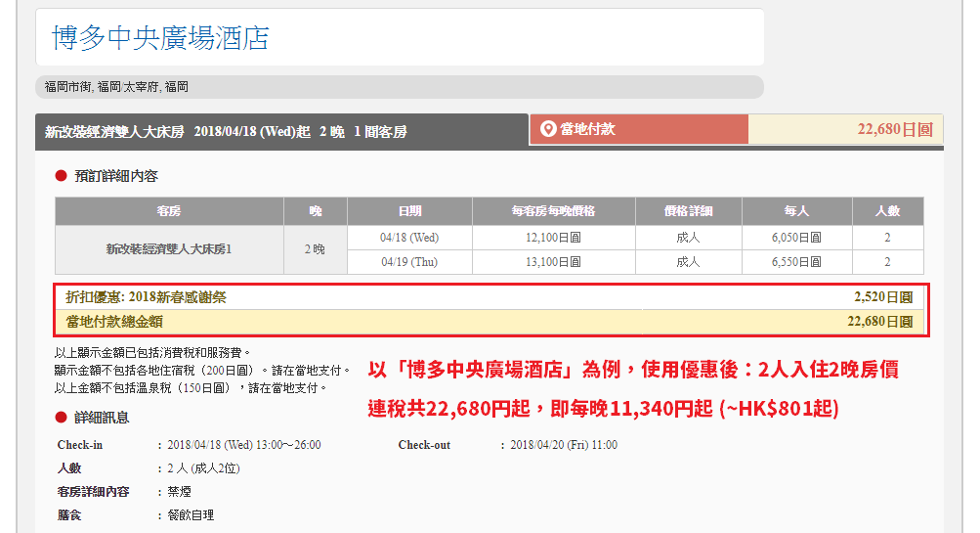Click the 價格詳細 column header
The image size is (980, 533).
click(x=688, y=211)
